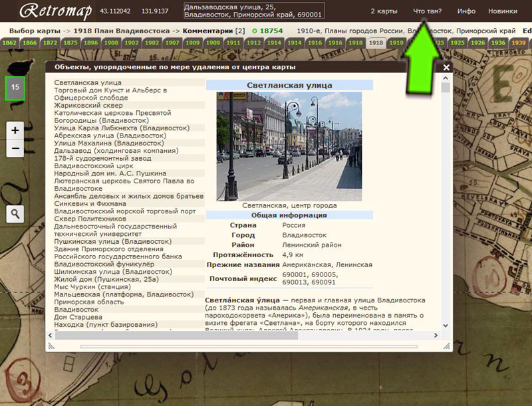532x406 pixels.
Task: Open the 'Инфо' menu item
Action: click(466, 11)
